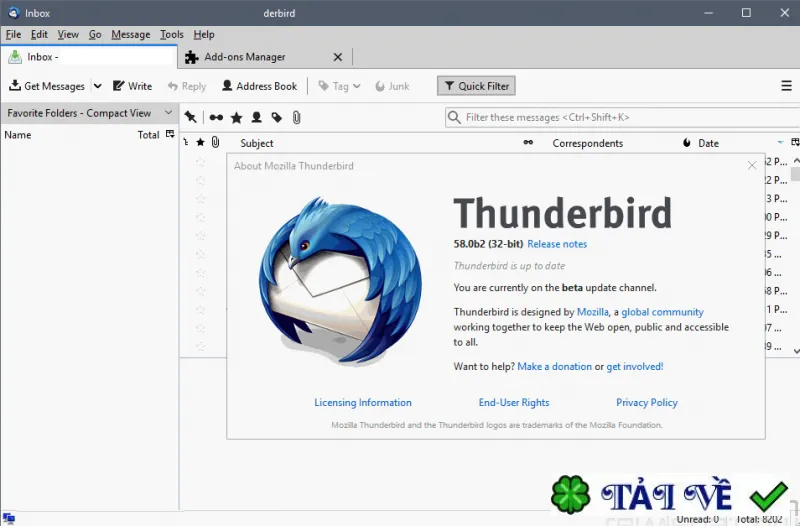Open the Privacy Policy link
The width and height of the screenshot is (800, 526).
(x=647, y=403)
